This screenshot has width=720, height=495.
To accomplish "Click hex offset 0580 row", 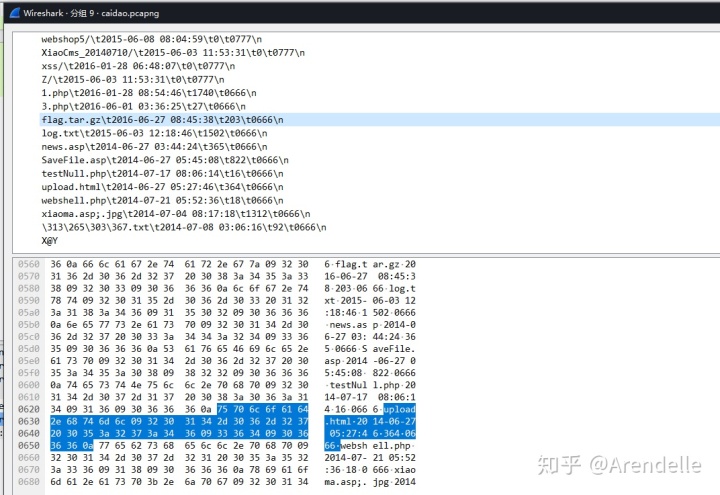I will [x=217, y=288].
